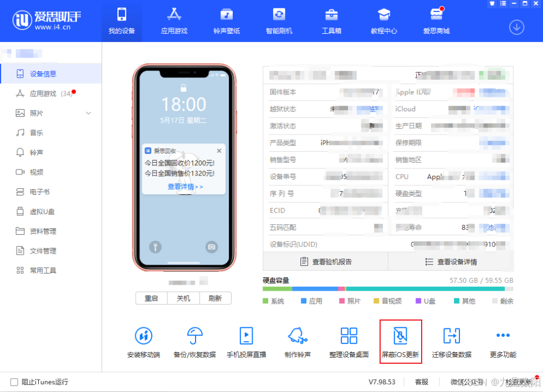Click 应用 blue legend swatch
Screen dimensions: 543x392
coord(304,301)
